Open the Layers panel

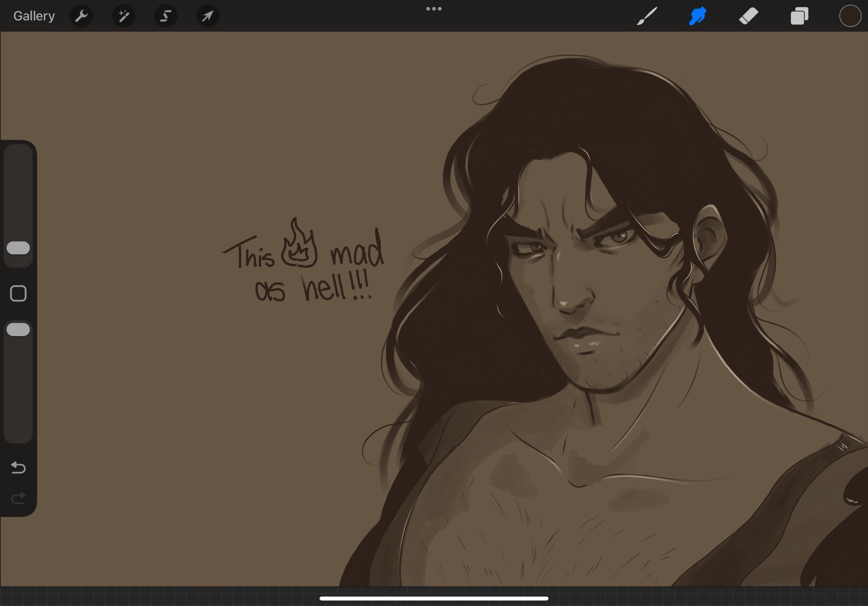[x=799, y=16]
